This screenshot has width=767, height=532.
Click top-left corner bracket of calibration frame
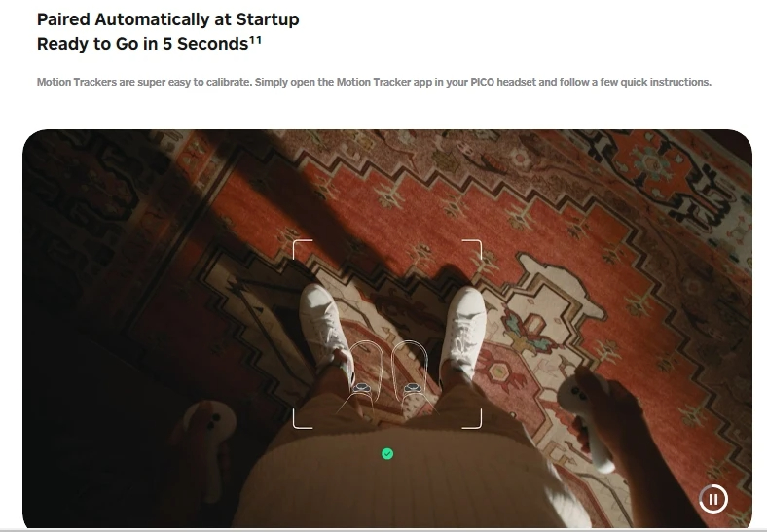303,249
